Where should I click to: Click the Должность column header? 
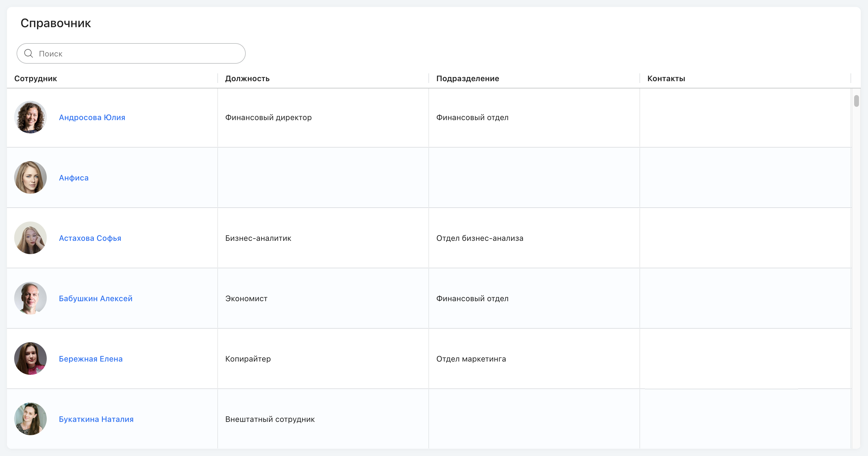[248, 78]
